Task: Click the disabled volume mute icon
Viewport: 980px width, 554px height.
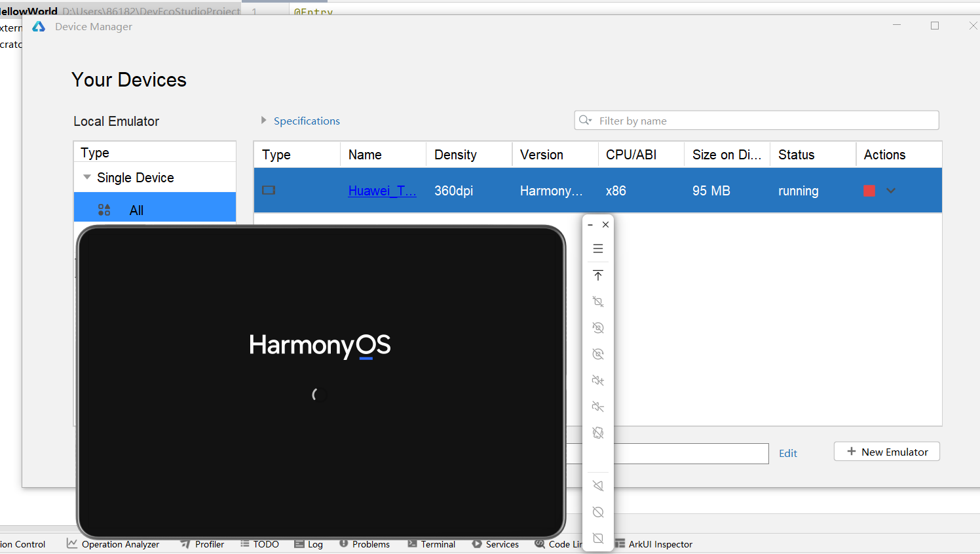Action: pos(598,406)
